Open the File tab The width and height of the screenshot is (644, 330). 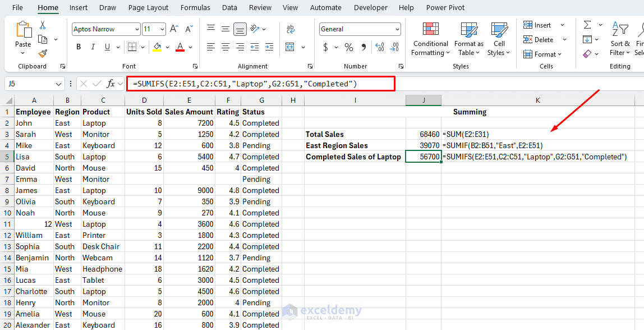(17, 8)
